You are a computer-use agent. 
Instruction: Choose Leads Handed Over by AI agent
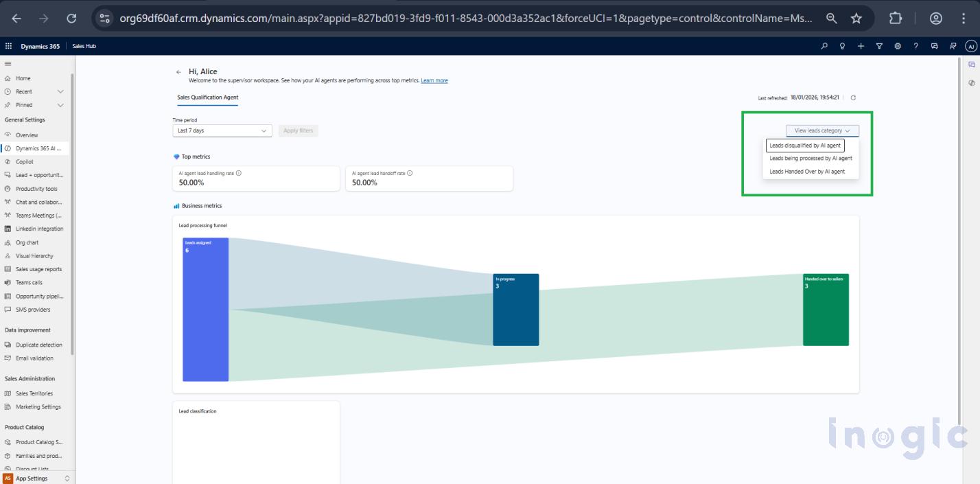807,172
